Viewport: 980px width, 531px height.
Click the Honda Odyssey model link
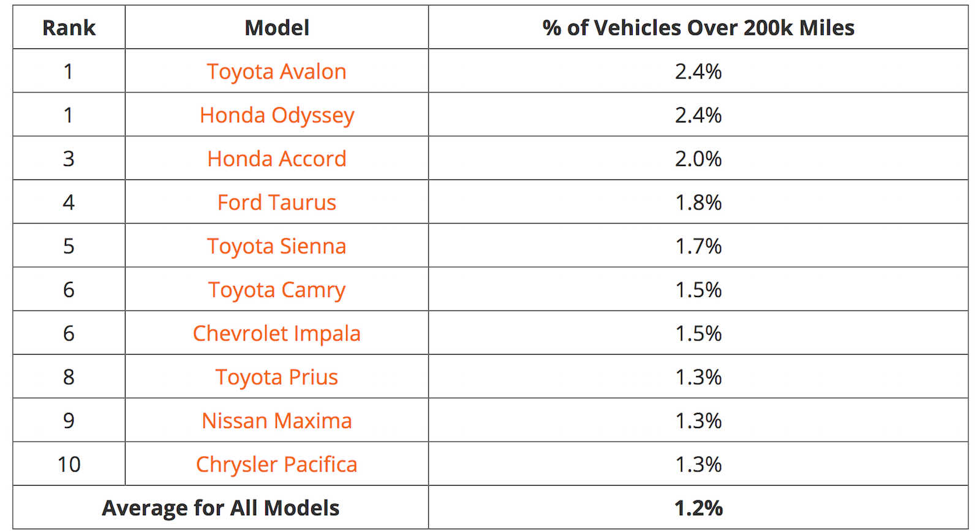[277, 115]
